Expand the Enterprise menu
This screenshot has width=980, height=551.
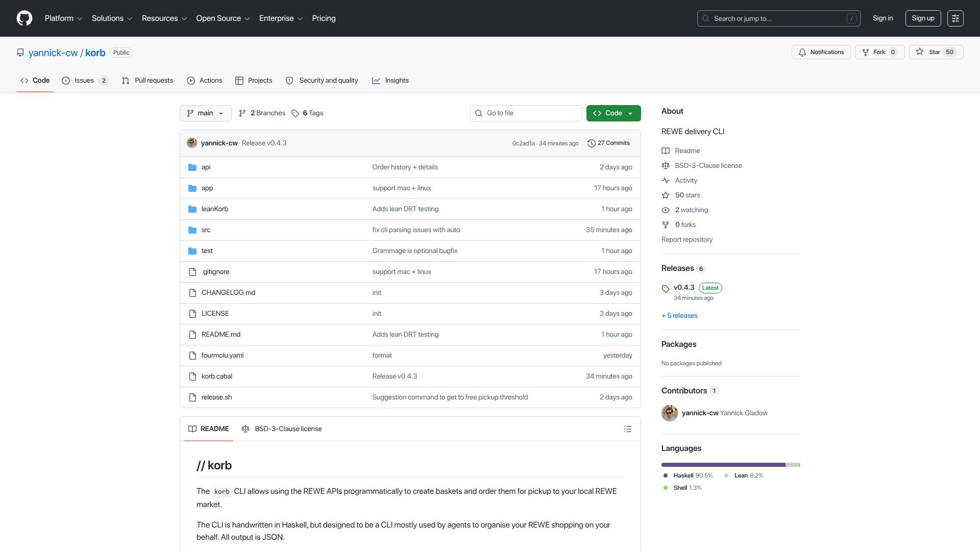tap(281, 18)
